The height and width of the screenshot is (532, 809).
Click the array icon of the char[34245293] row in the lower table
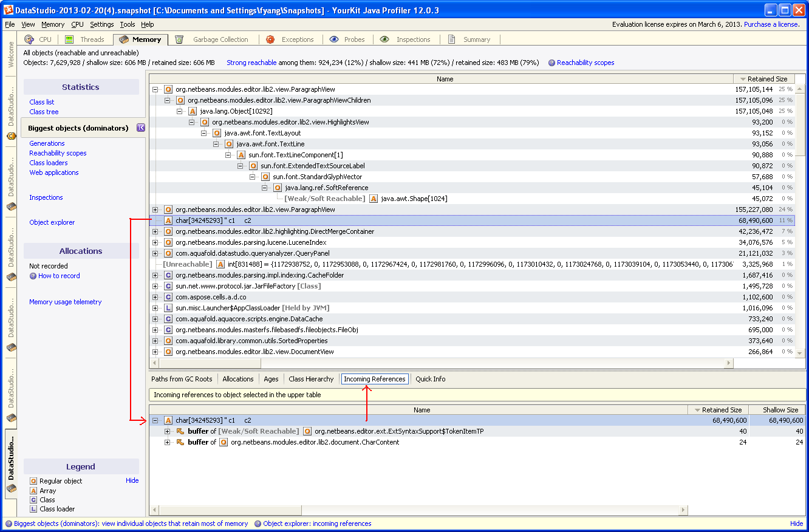[x=168, y=420]
